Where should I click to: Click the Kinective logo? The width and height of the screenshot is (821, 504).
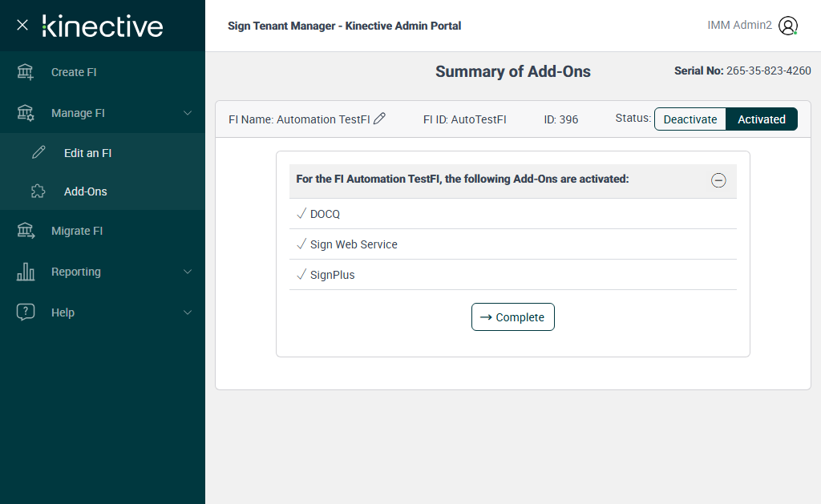[103, 26]
